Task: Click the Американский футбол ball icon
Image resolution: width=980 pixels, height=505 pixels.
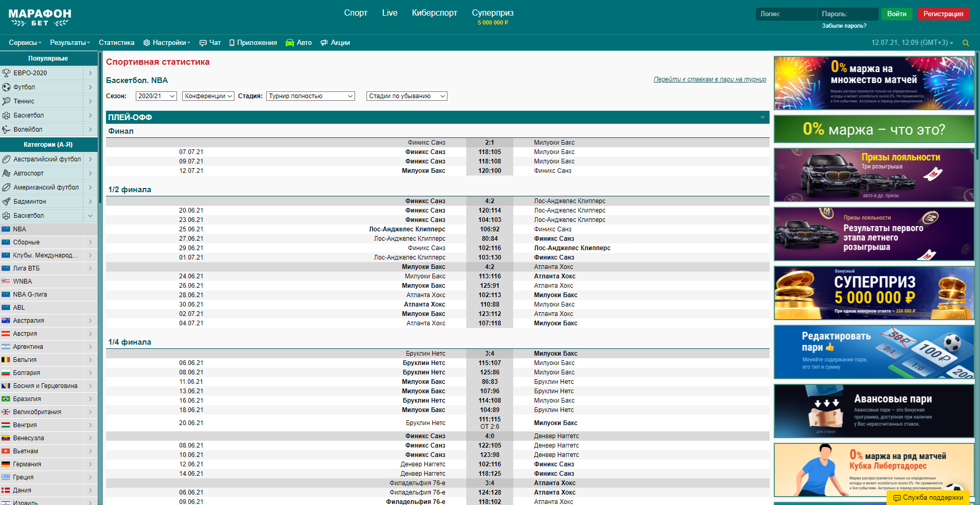Action: pos(6,187)
